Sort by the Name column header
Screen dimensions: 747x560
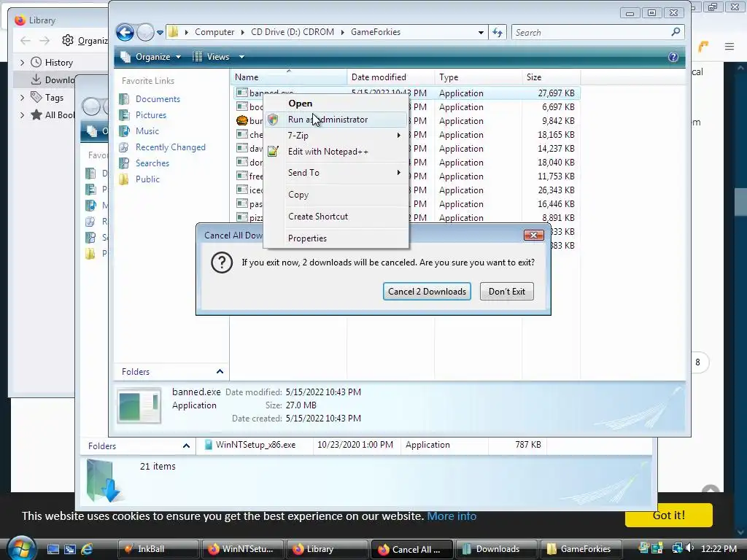click(x=289, y=77)
